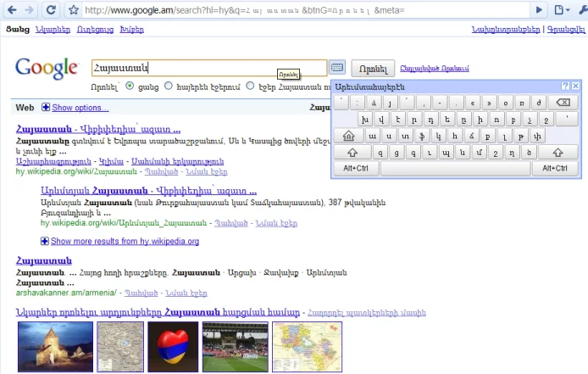The image size is (588, 374).
Task: Open the browser page menu icon
Action: (562, 10)
